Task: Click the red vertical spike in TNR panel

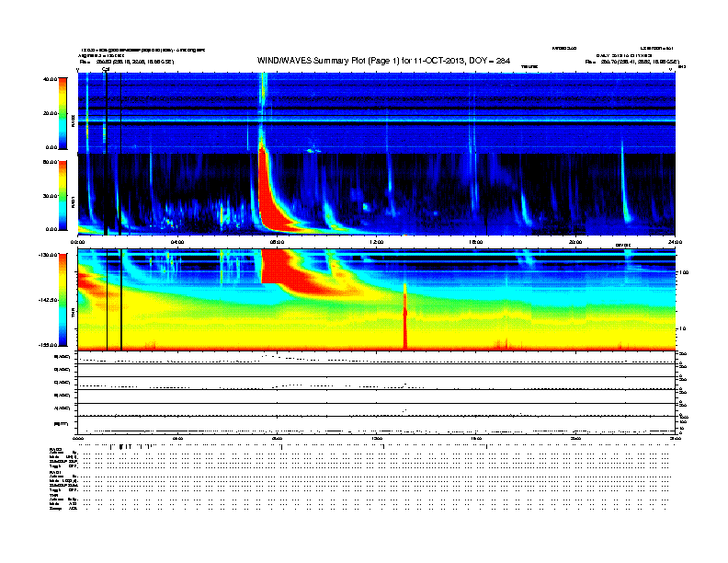Action: 404,318
